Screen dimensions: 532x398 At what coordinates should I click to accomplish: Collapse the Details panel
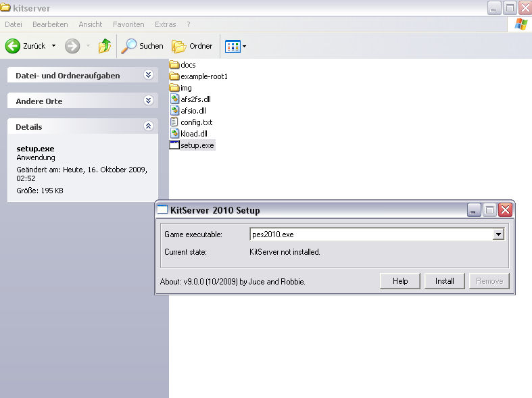point(148,126)
